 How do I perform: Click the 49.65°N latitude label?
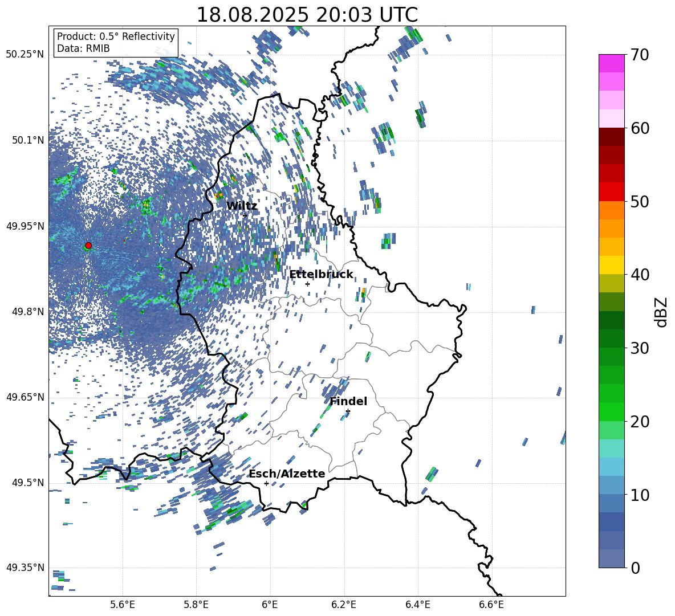tap(25, 397)
